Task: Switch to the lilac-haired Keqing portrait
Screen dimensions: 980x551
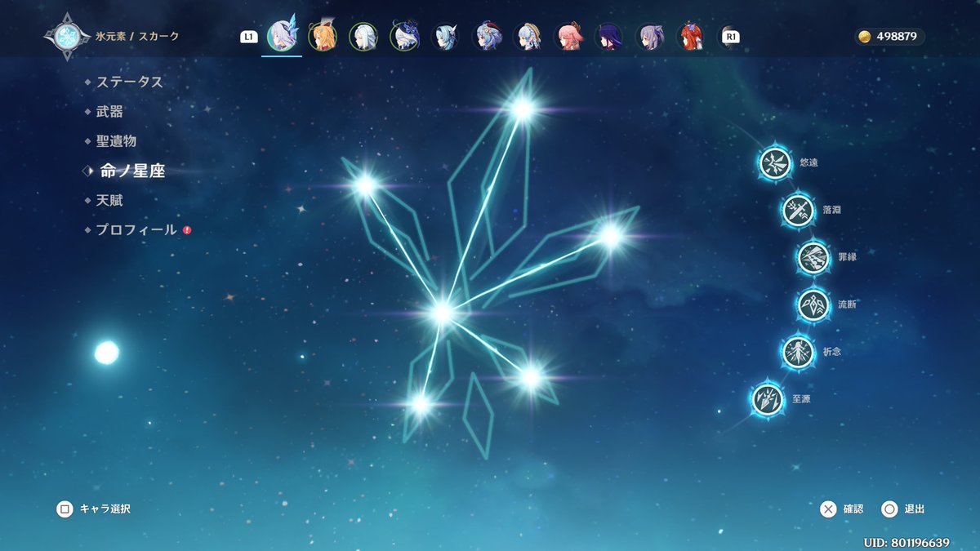Action: click(x=649, y=37)
